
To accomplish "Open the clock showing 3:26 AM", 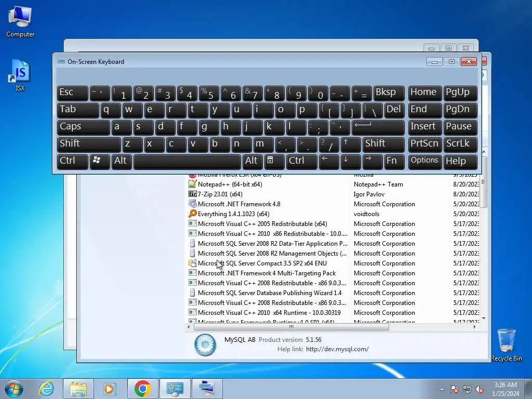I will (506, 389).
